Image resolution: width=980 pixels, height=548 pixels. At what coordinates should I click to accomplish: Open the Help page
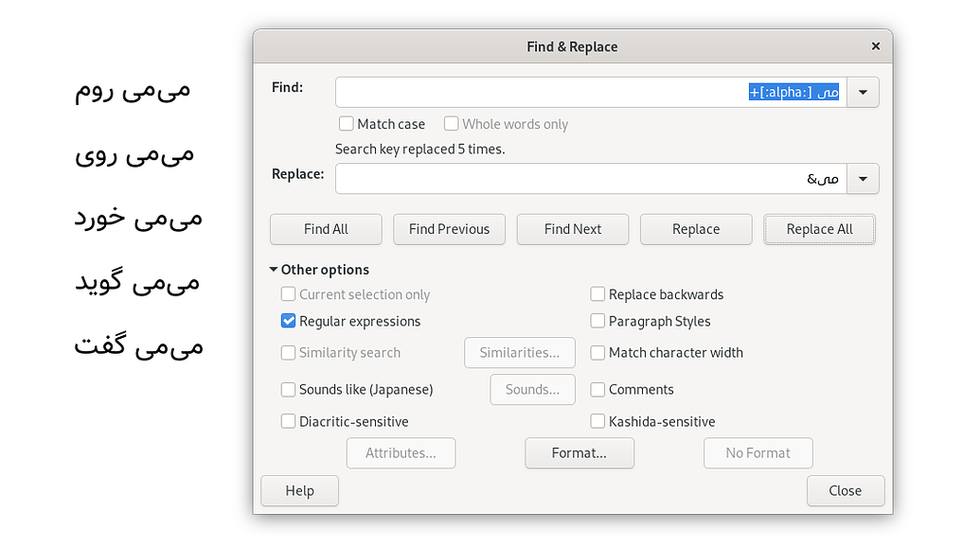pos(299,490)
